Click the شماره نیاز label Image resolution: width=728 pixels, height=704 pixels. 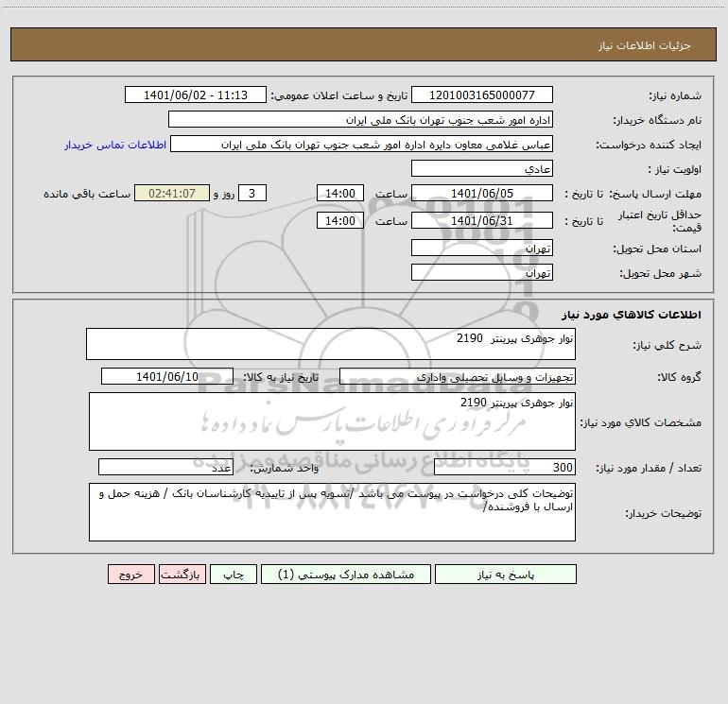click(x=675, y=96)
